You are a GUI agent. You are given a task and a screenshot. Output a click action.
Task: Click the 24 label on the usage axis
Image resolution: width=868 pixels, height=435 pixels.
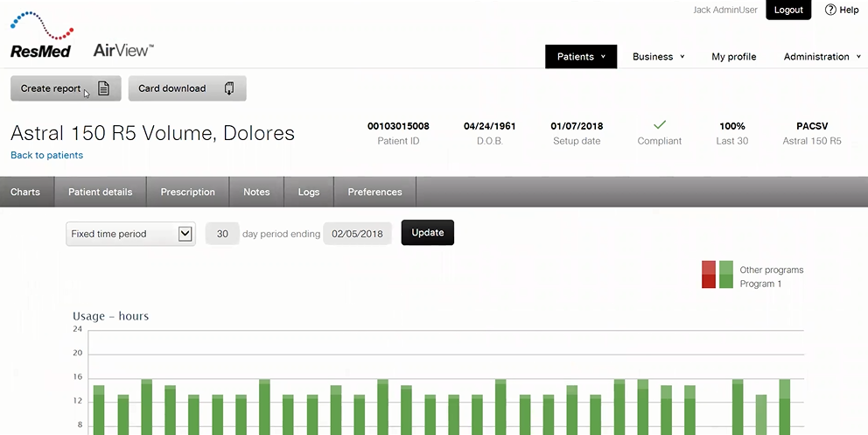coord(78,329)
